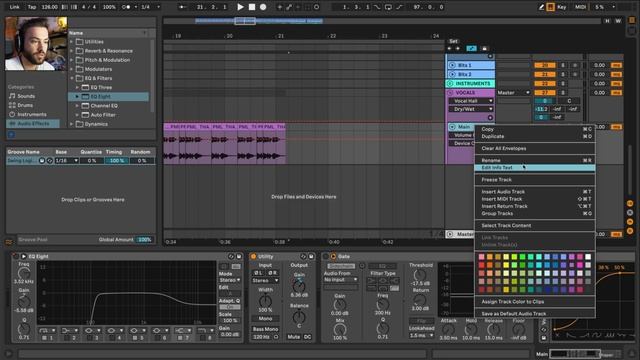The width and height of the screenshot is (640, 360).
Task: Click the Master track play icon
Action: (x=450, y=234)
